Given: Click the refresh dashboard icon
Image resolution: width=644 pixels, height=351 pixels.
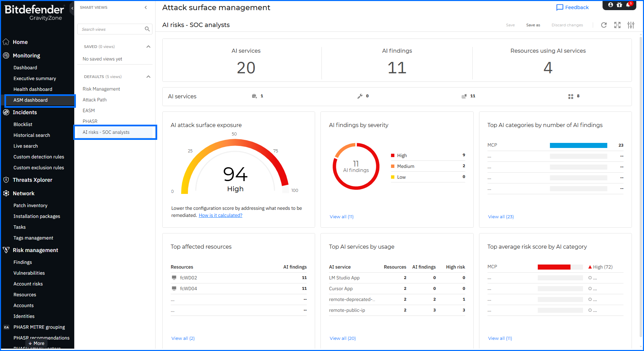Looking at the screenshot, I should coord(604,25).
